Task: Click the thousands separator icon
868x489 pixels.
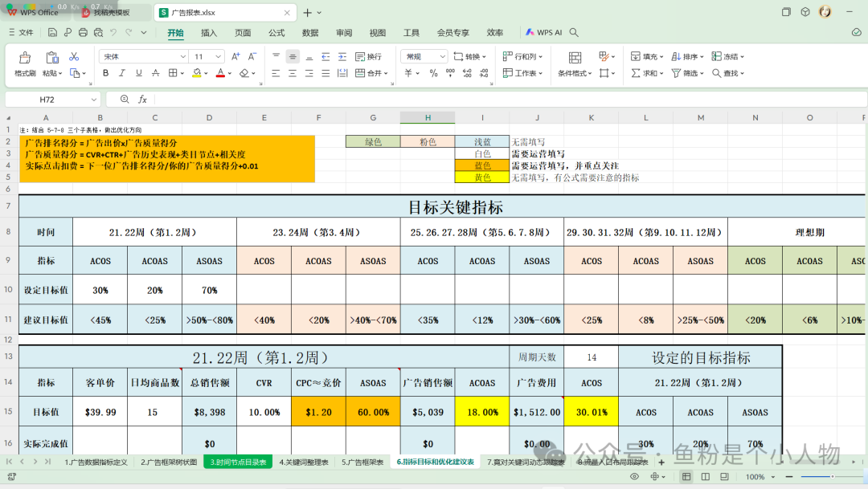Action: pyautogui.click(x=450, y=73)
